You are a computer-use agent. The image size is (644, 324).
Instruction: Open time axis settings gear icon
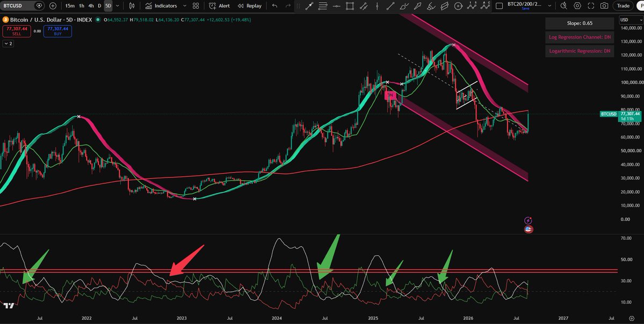[632, 318]
